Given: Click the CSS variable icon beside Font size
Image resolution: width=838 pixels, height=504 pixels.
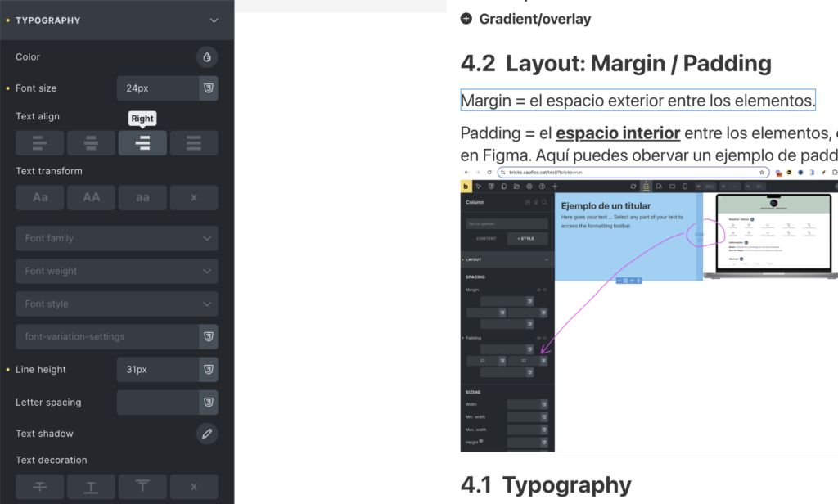Looking at the screenshot, I should point(209,88).
